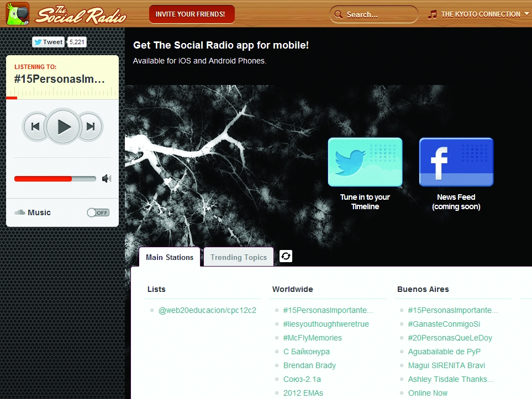Select Worldwide #15PersonasImportante station
This screenshot has width=532, height=399.
click(328, 310)
